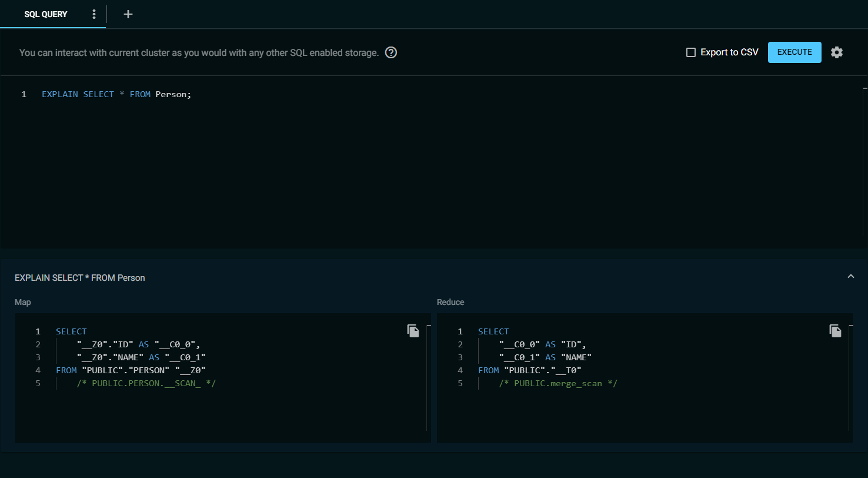Click the Reduce panel vertical scrollbar
Image resolution: width=868 pixels, height=478 pixels.
click(851, 377)
